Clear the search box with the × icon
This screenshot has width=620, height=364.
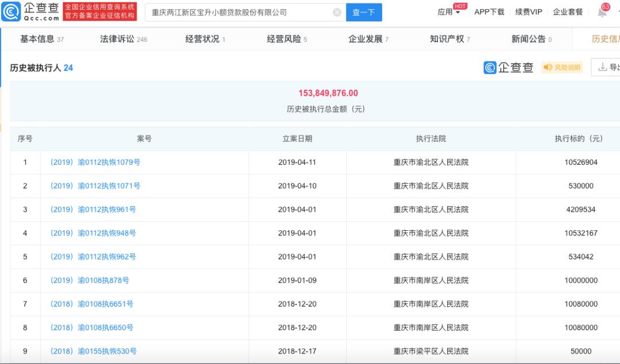pyautogui.click(x=336, y=11)
